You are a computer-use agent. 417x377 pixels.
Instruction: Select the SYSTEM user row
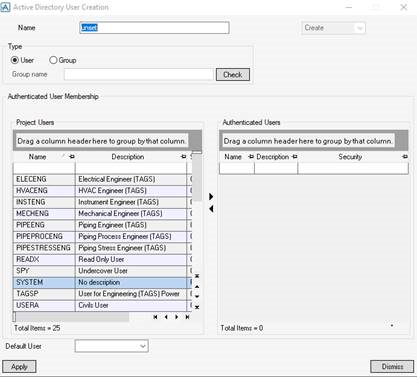coord(103,282)
